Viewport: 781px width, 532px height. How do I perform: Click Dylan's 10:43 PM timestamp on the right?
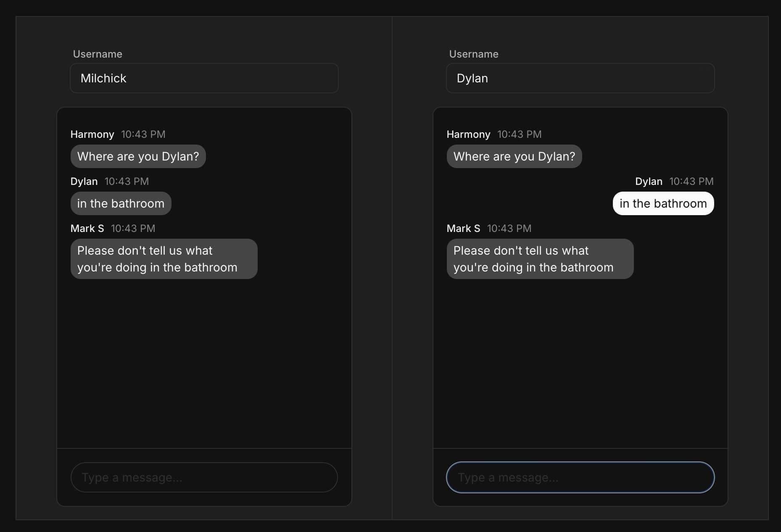tap(691, 181)
